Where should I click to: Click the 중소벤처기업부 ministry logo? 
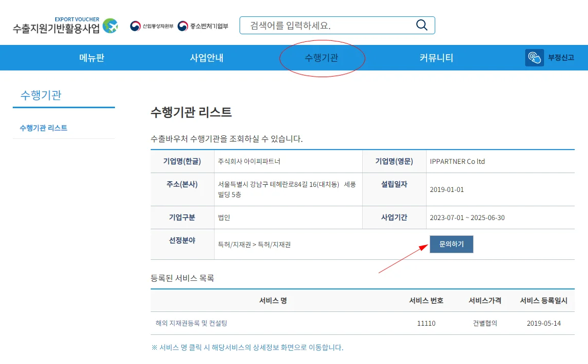[x=202, y=26]
